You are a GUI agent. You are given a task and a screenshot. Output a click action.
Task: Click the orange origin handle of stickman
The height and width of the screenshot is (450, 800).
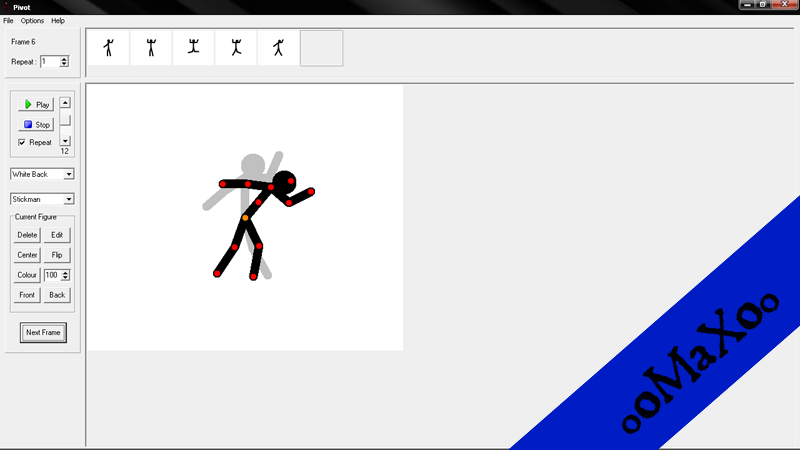point(245,218)
